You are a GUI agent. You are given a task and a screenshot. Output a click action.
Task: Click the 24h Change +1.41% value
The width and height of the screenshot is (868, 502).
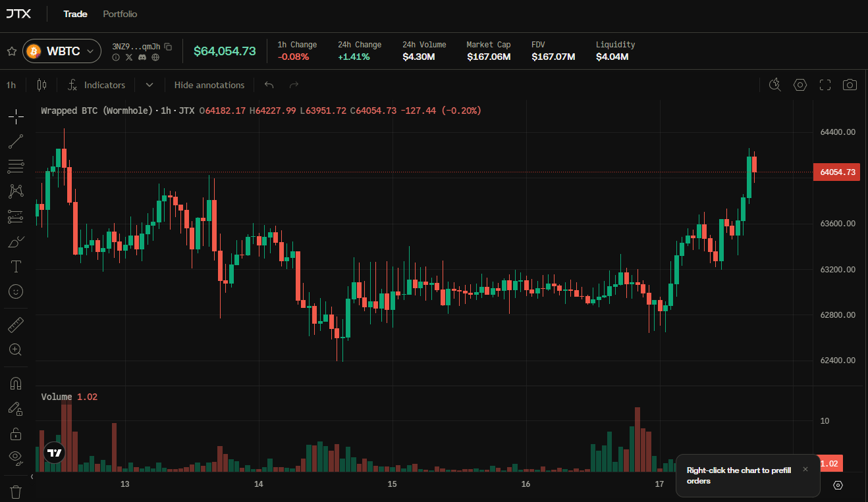(x=354, y=57)
